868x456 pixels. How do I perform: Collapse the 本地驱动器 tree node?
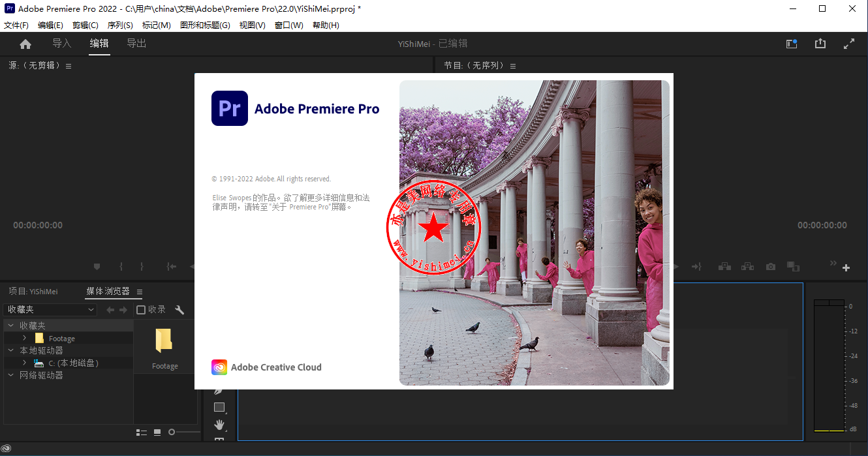[10, 350]
